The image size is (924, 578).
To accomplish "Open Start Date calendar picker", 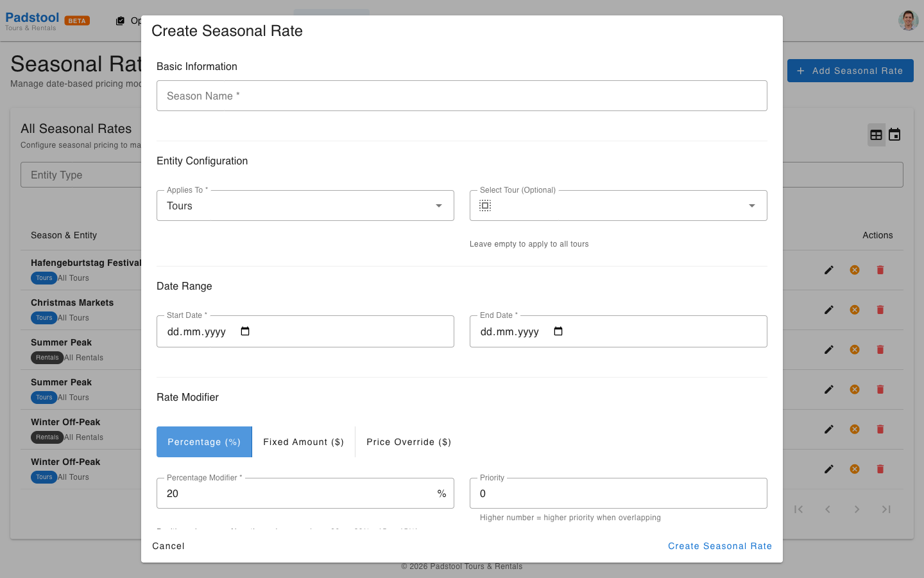I will (x=245, y=331).
